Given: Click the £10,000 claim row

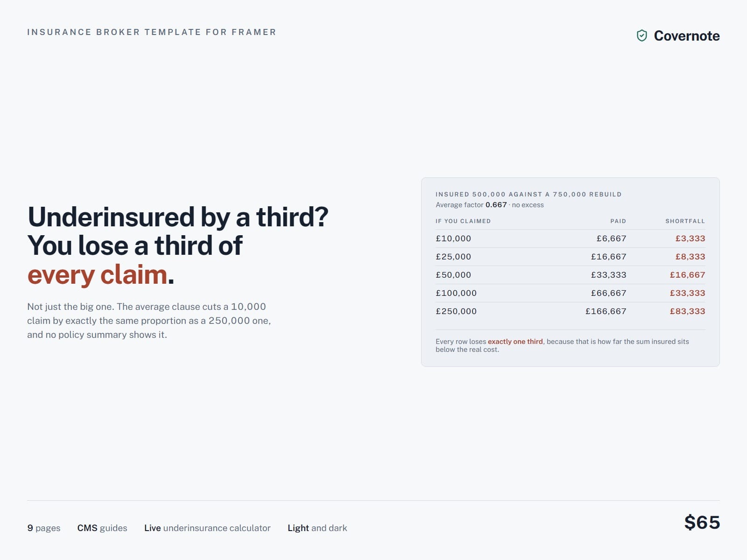Looking at the screenshot, I should coord(570,238).
